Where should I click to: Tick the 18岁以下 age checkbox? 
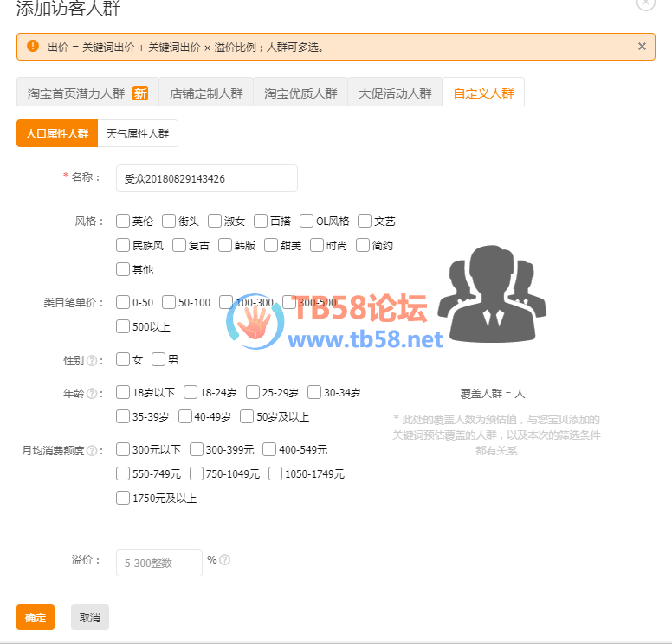tap(123, 392)
